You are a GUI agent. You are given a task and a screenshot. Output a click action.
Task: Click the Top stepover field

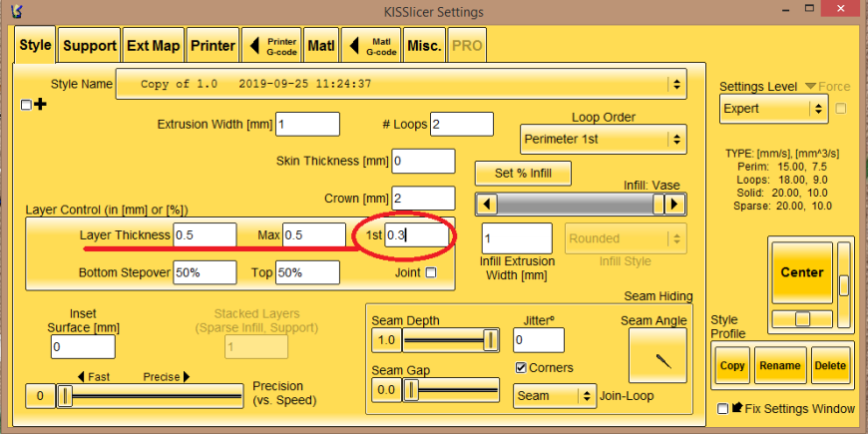[307, 272]
